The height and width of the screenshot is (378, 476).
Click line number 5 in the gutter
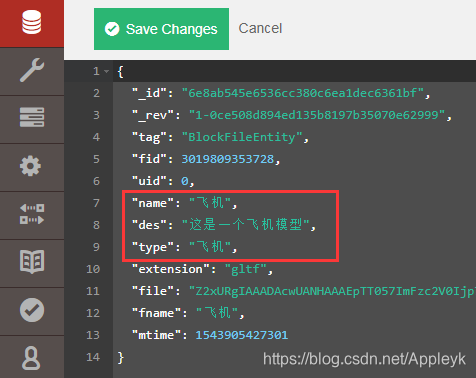click(96, 159)
